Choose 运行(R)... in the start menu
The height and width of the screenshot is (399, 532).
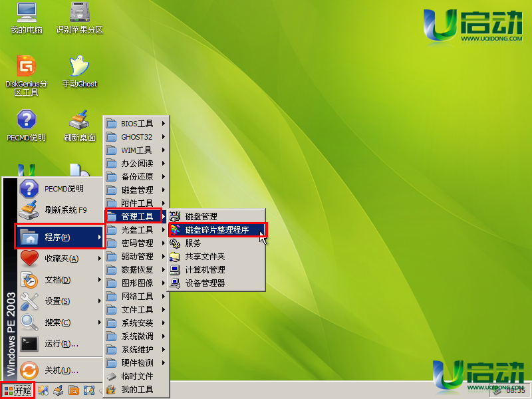[60, 344]
